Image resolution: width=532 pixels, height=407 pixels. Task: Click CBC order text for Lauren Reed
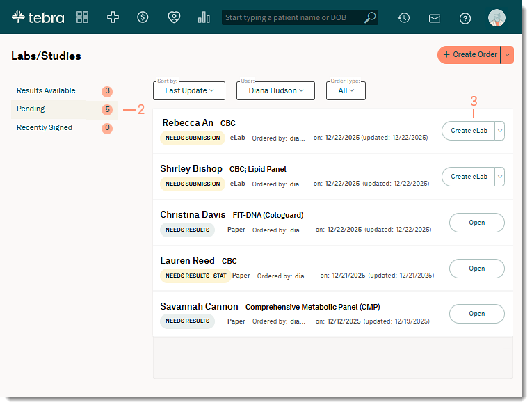pyautogui.click(x=229, y=261)
